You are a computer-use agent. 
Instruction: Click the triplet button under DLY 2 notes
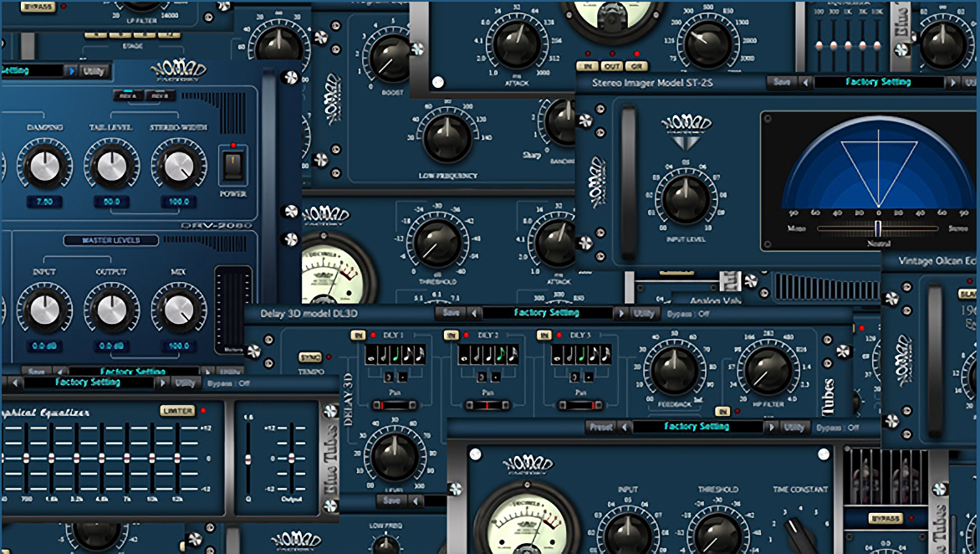(482, 377)
